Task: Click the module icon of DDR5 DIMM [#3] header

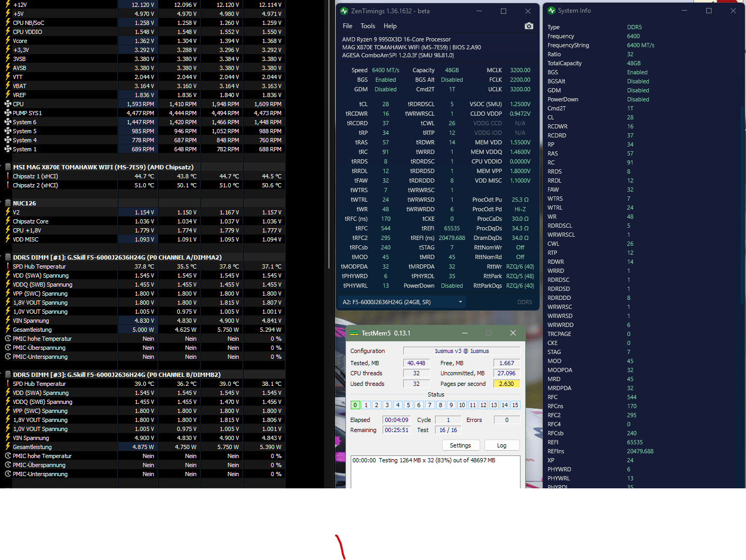Action: [8, 375]
